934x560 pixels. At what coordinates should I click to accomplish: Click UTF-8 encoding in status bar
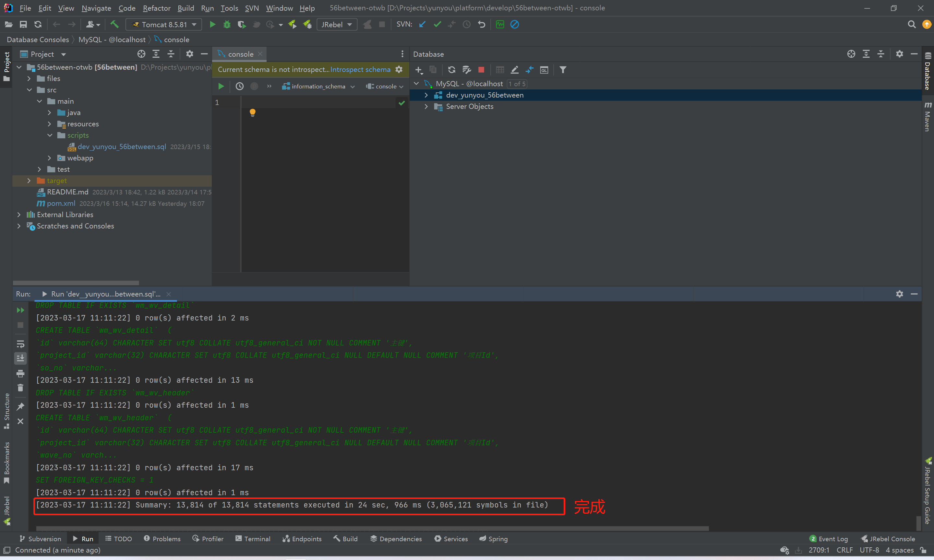(869, 550)
